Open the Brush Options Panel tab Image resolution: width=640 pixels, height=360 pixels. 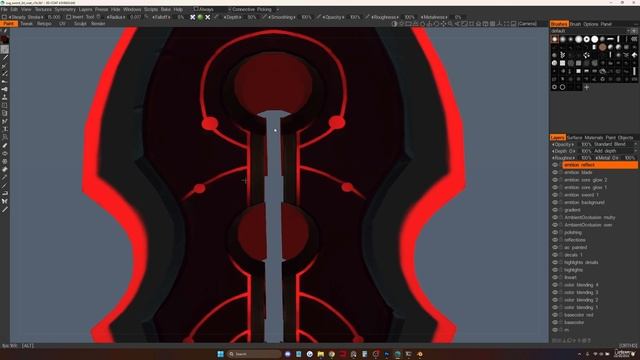click(591, 24)
